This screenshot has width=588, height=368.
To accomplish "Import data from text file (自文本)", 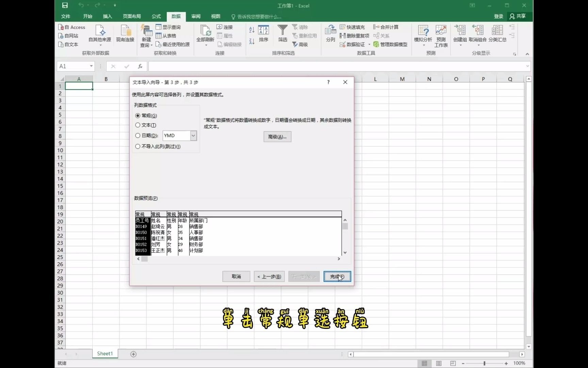I will (68, 44).
